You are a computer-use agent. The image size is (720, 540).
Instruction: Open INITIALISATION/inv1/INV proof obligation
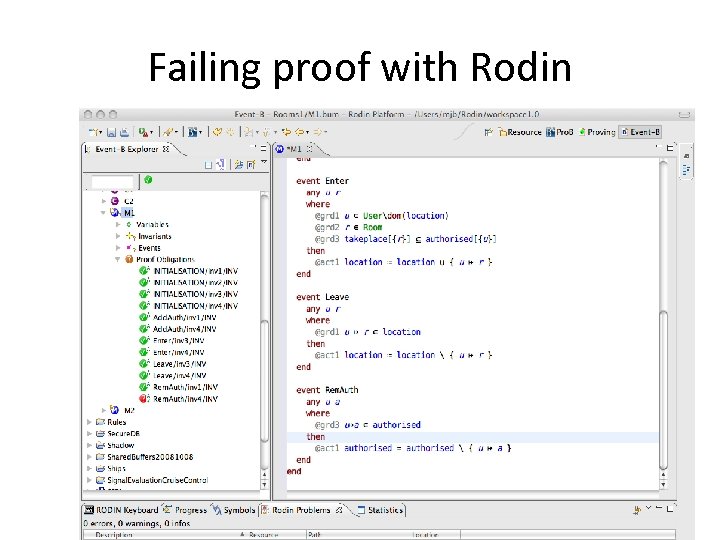point(196,271)
